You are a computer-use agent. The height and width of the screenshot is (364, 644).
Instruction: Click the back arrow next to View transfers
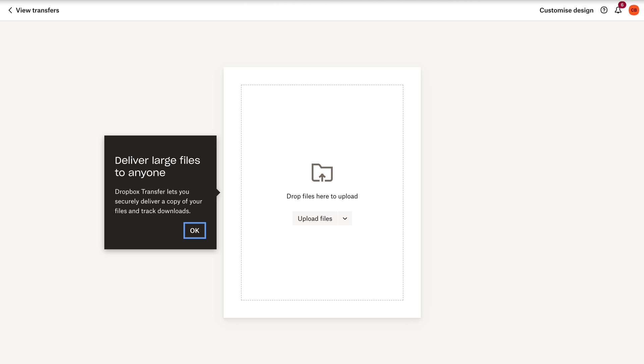coord(10,10)
